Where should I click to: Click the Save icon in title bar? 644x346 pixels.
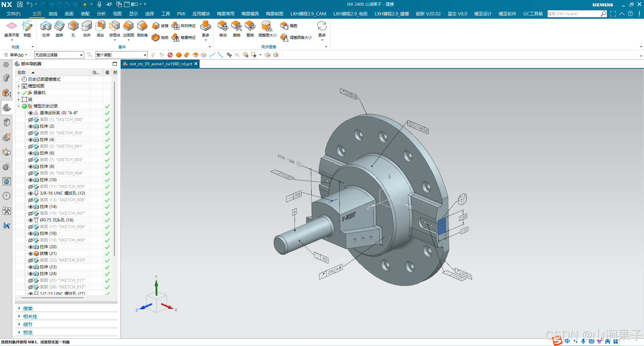[x=20, y=4]
